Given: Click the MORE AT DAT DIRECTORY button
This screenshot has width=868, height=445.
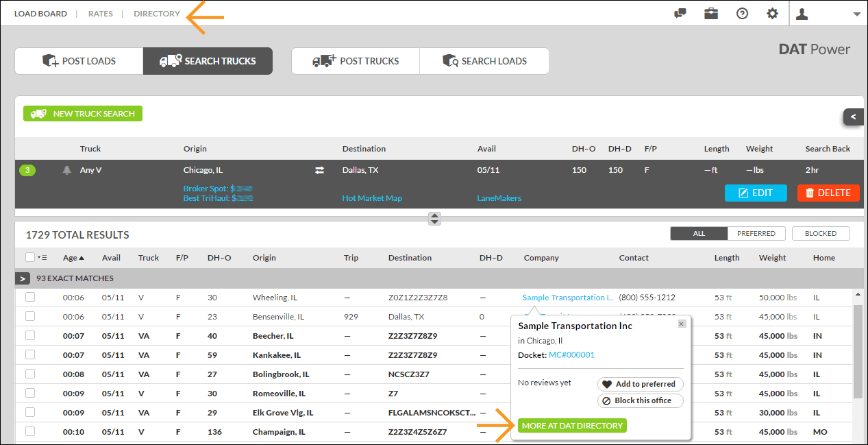Looking at the screenshot, I should point(572,425).
